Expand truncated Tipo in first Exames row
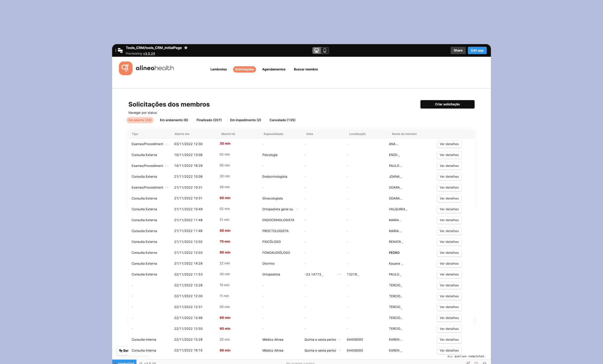The image size is (603, 364). [167, 144]
